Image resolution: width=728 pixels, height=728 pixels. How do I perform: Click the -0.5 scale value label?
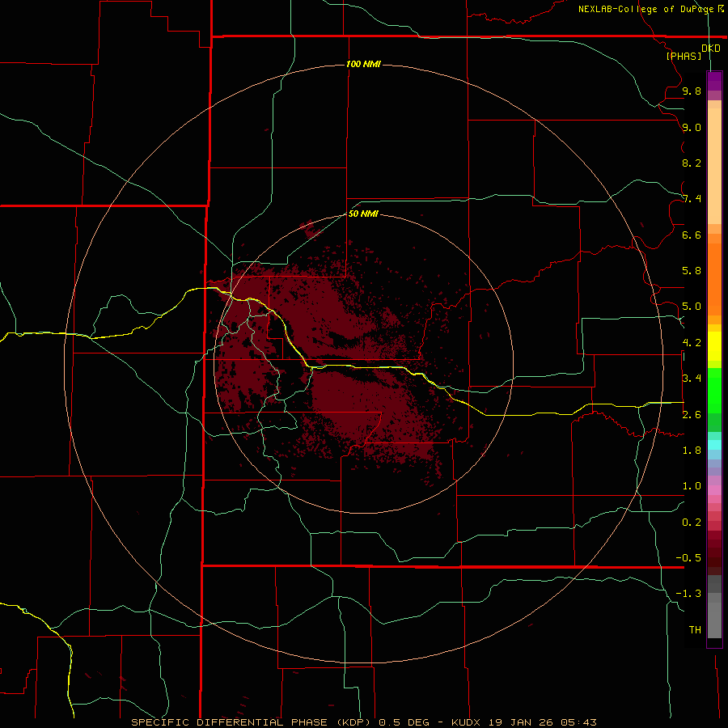pyautogui.click(x=688, y=558)
